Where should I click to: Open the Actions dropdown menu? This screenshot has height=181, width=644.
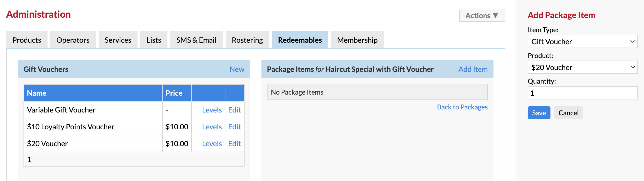[482, 15]
